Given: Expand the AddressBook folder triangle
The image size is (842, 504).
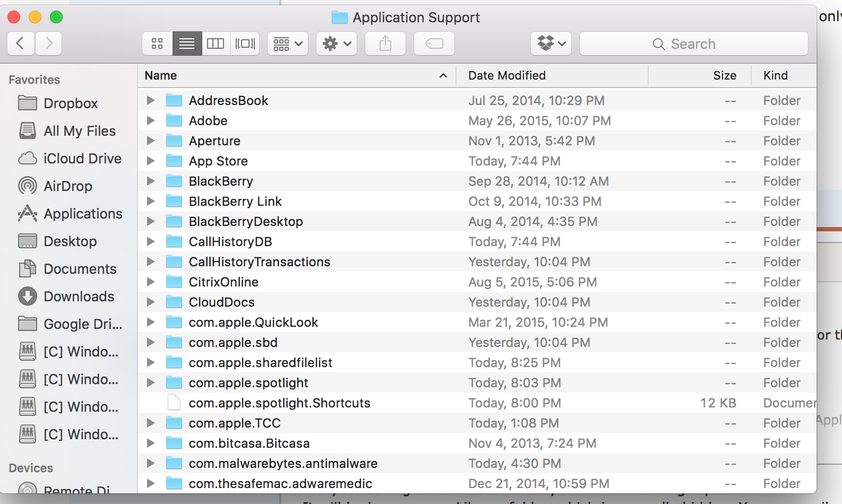Looking at the screenshot, I should [x=151, y=100].
